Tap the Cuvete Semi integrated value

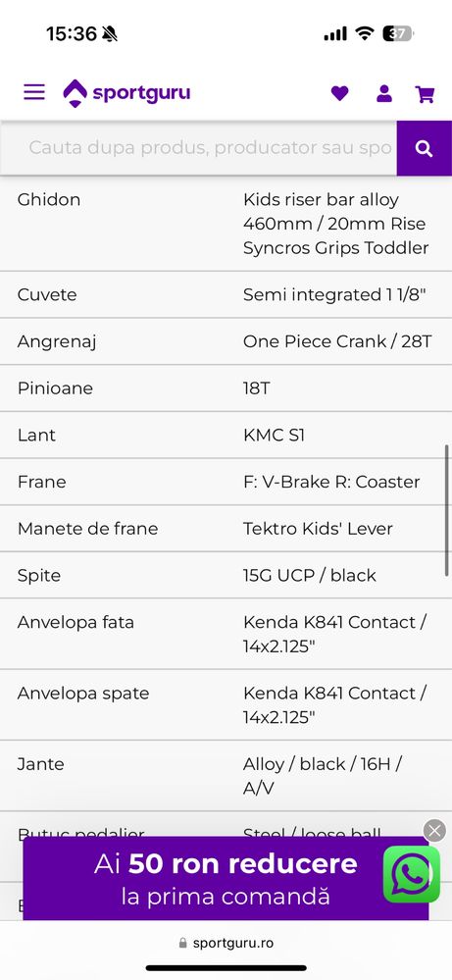[334, 294]
